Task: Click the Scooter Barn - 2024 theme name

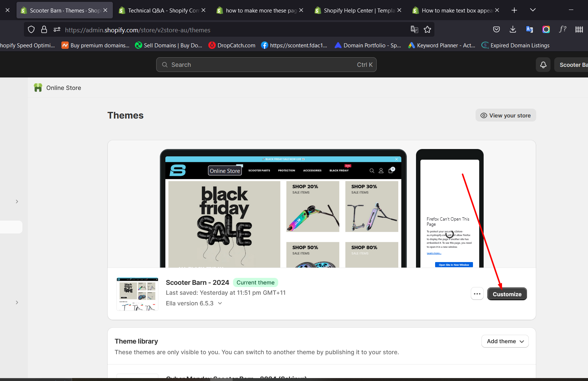Action: pyautogui.click(x=197, y=283)
